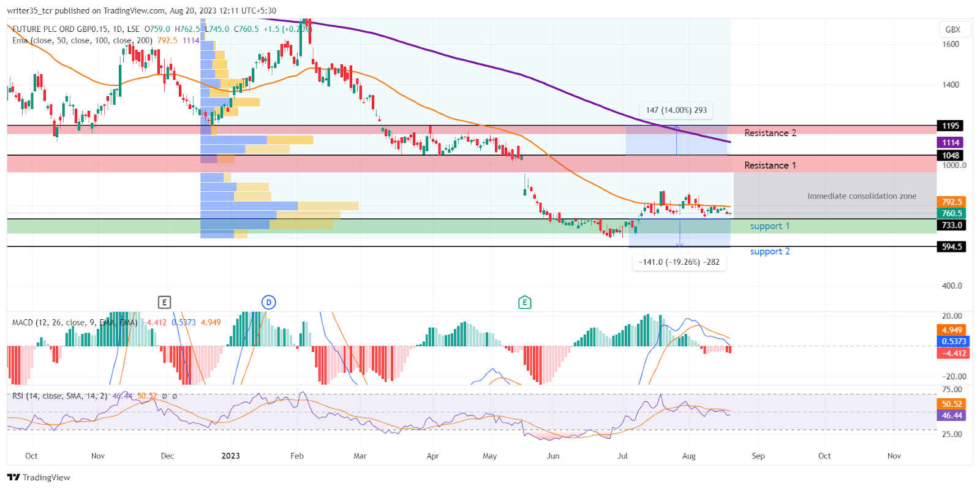Click the blue 0.5373 MACD scale tag
The height and width of the screenshot is (489, 980).
953,341
